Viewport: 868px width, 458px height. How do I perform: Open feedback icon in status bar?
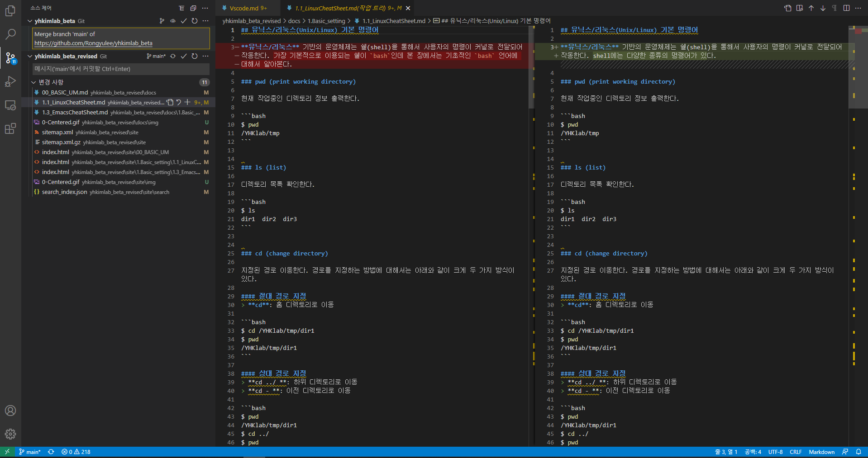point(845,452)
